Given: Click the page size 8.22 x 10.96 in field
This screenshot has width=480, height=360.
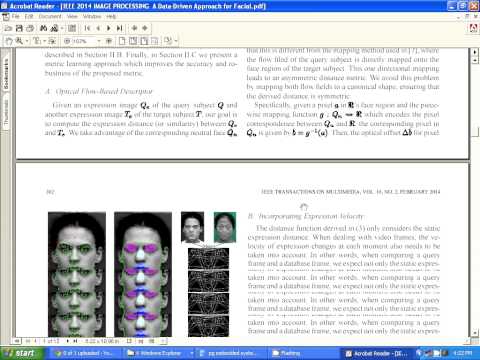Looking at the screenshot, I should tap(102, 341).
